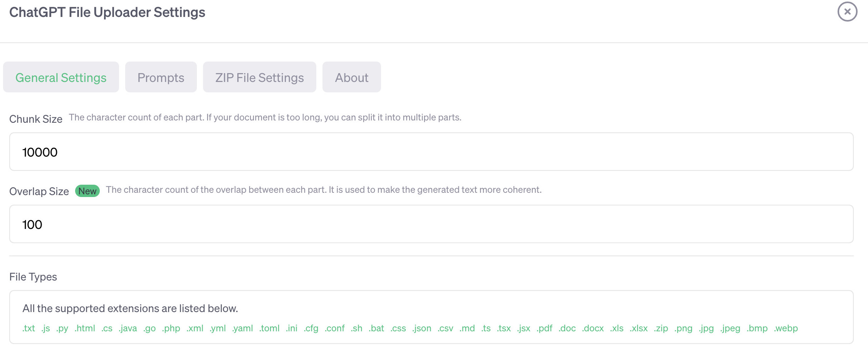
Task: Click the .xlsx extension tag
Action: coord(639,329)
